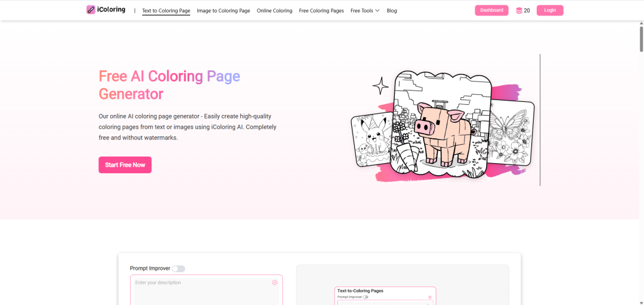Click the 'Prompt Improver' label

[150, 269]
